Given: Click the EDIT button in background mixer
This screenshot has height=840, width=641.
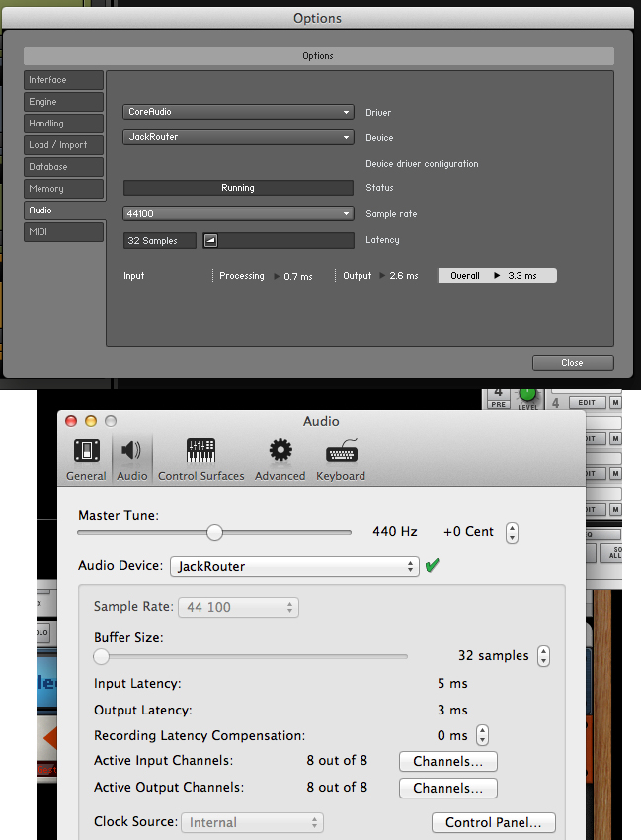Looking at the screenshot, I should pos(587,403).
